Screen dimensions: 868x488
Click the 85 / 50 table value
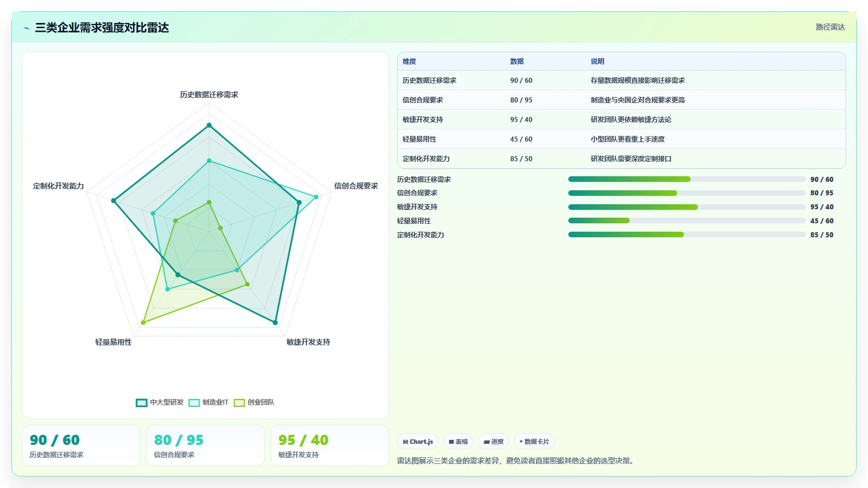[x=521, y=159]
